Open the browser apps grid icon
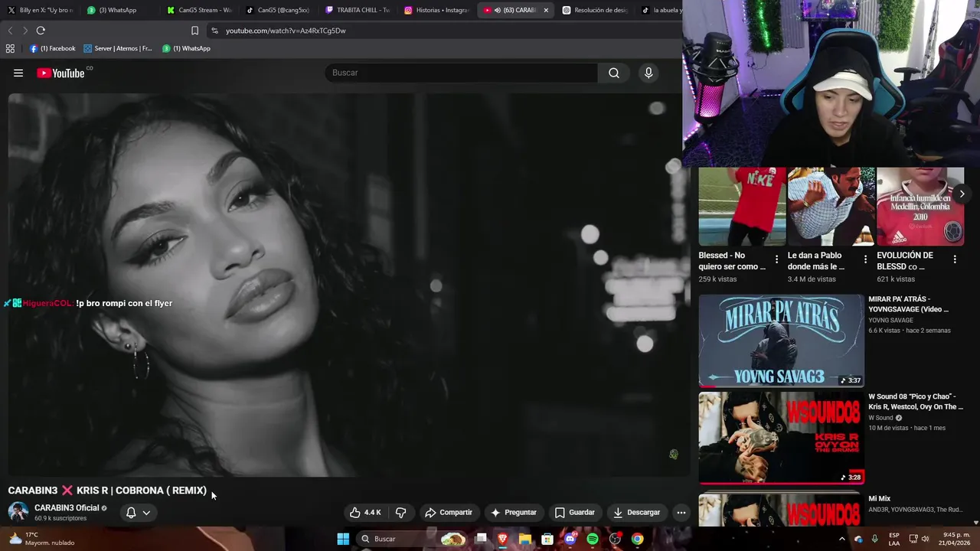 tap(10, 48)
